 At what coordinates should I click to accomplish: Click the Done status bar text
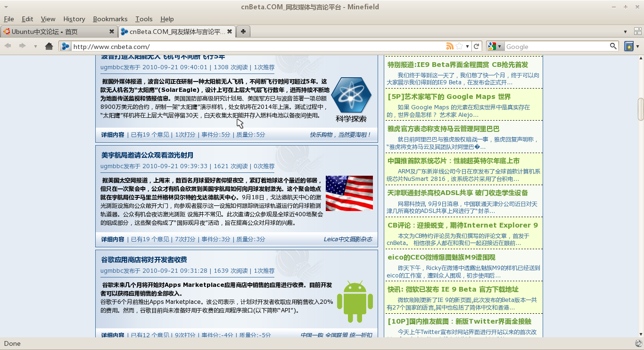pyautogui.click(x=12, y=343)
